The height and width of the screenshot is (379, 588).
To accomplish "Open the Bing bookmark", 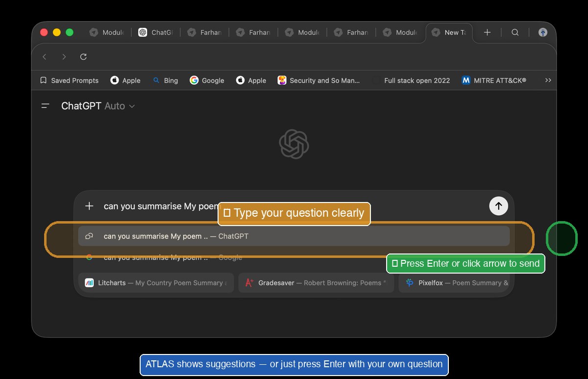I will 165,80.
